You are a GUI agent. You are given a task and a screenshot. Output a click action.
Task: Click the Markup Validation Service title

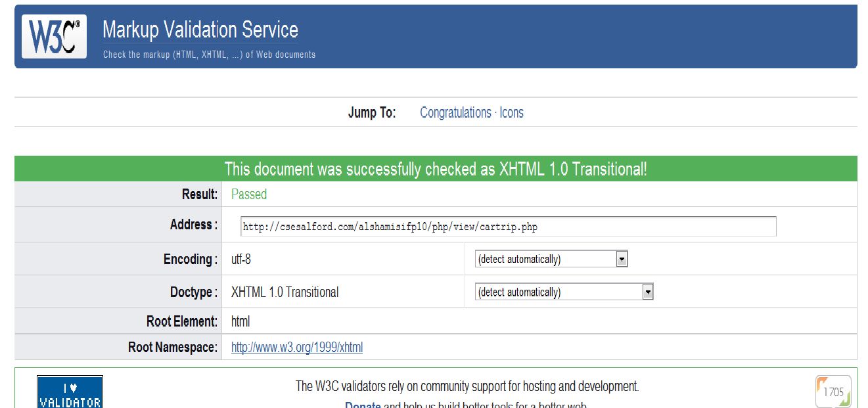tap(200, 30)
